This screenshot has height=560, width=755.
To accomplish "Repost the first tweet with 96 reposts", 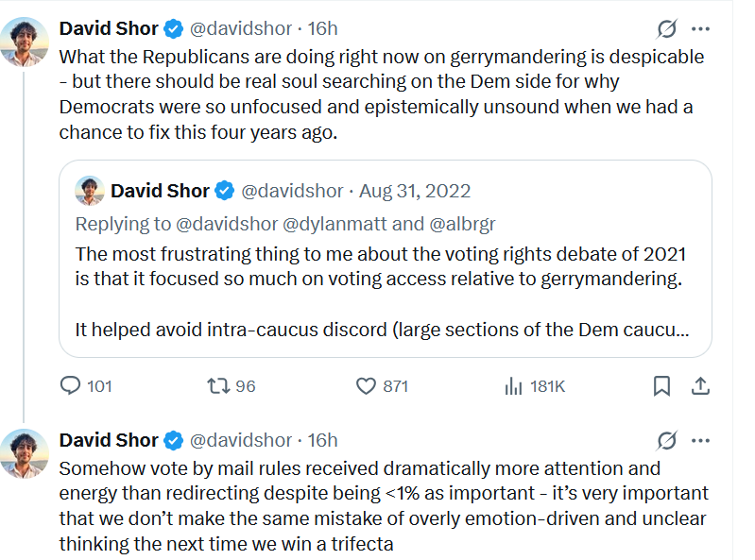I will pyautogui.click(x=218, y=386).
